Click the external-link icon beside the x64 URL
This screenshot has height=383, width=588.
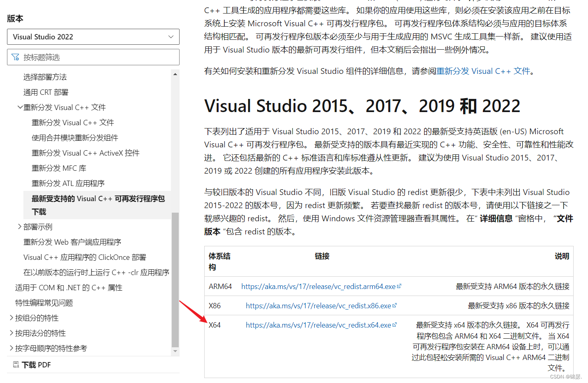tap(395, 324)
